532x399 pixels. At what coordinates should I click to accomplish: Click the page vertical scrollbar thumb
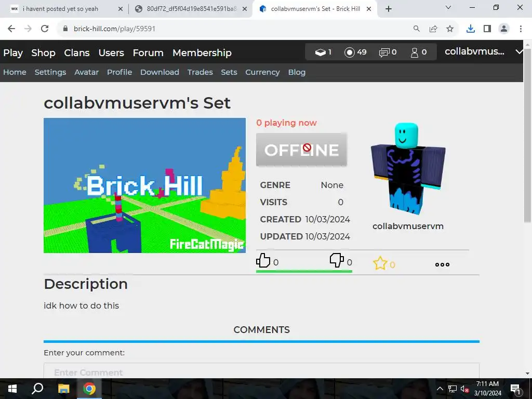(527, 136)
